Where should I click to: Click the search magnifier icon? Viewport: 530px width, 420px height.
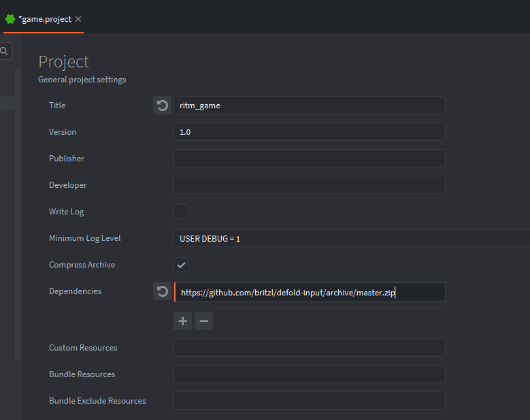[x=5, y=51]
